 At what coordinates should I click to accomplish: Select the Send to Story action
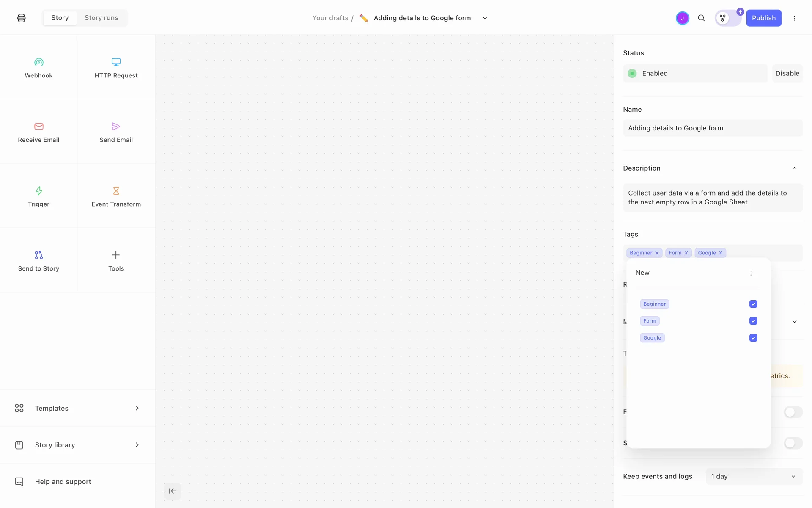tap(38, 260)
